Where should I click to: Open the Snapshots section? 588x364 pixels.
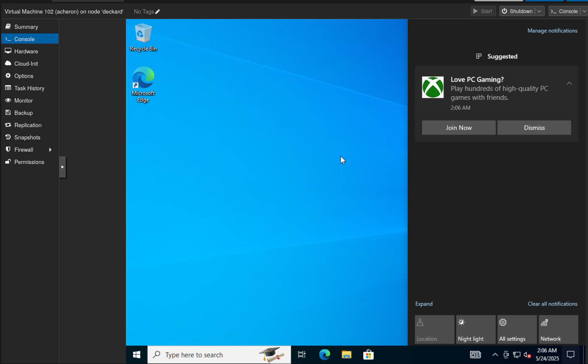point(30,137)
